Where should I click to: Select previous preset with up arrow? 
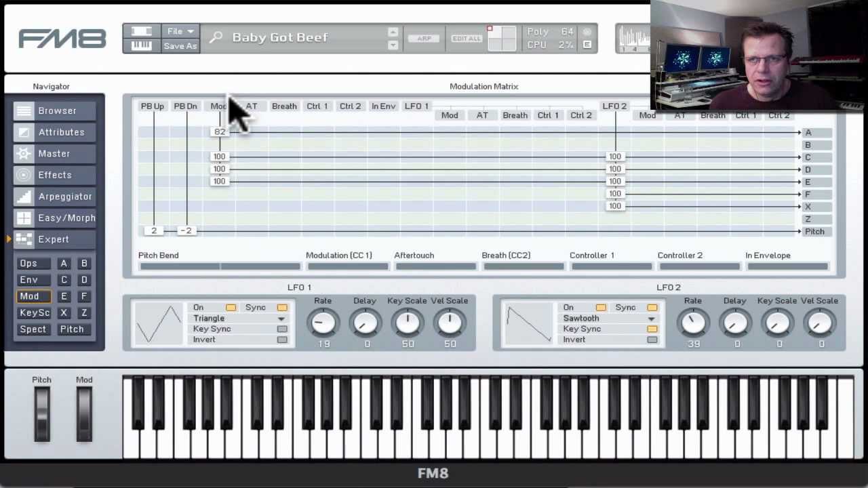393,32
